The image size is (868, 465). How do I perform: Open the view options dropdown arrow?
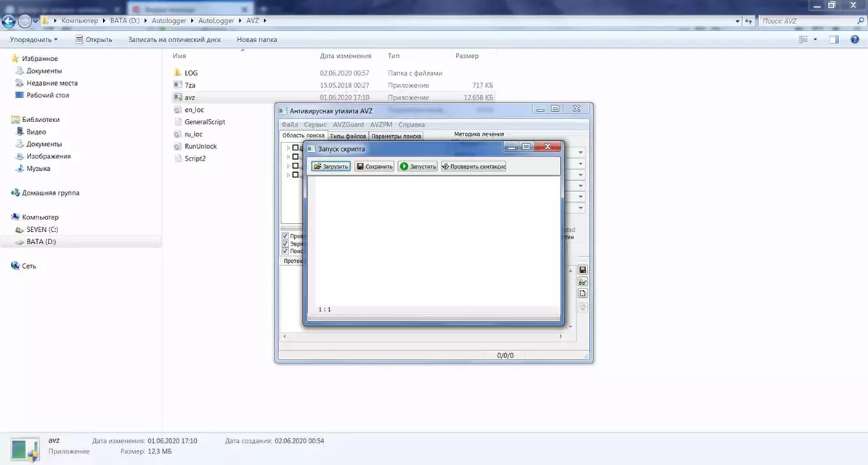pos(815,39)
